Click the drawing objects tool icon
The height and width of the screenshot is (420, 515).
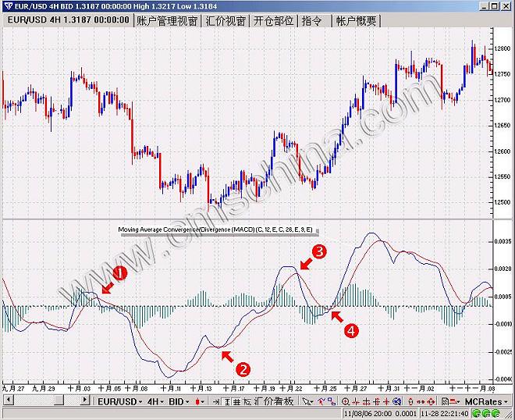click(x=323, y=401)
